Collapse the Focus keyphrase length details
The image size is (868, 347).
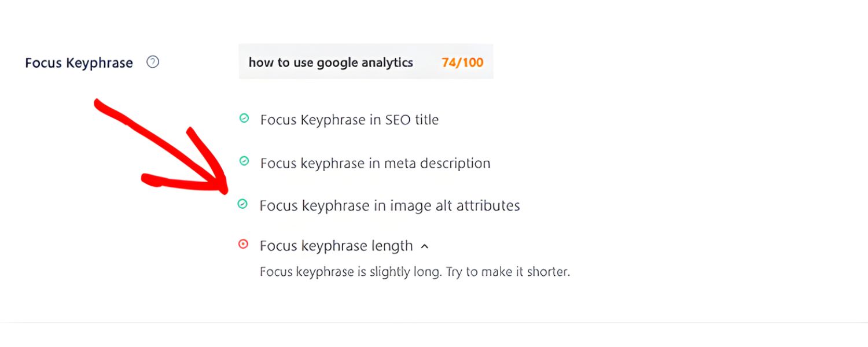(x=424, y=246)
